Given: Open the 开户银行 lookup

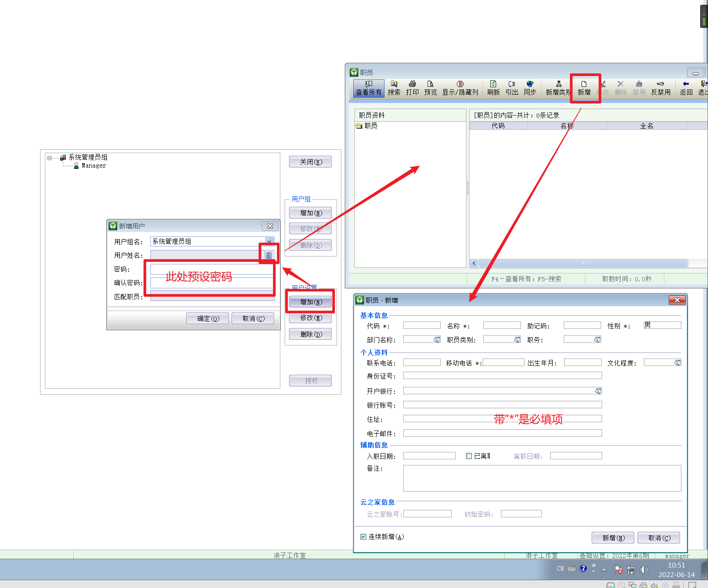Looking at the screenshot, I should click(598, 391).
